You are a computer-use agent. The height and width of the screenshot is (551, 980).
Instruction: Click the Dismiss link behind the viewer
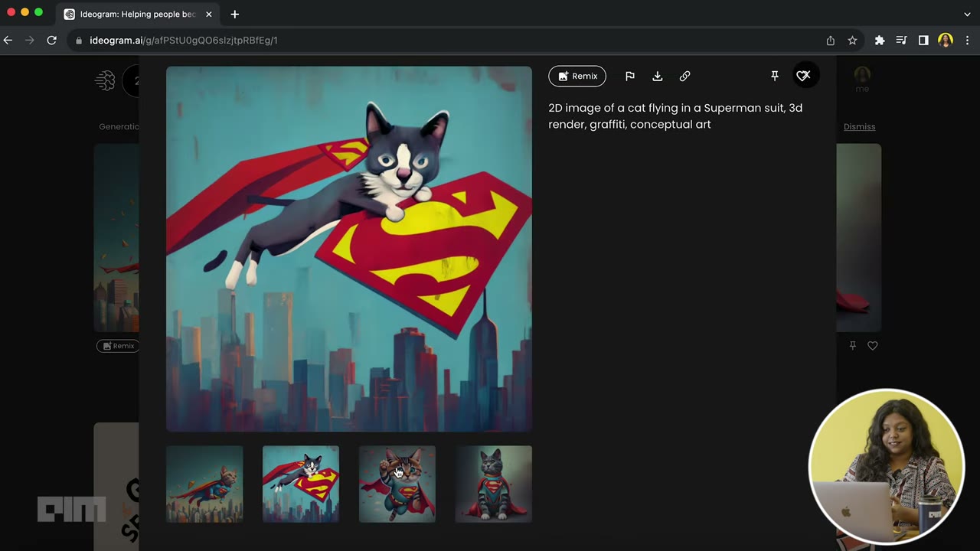click(x=859, y=127)
